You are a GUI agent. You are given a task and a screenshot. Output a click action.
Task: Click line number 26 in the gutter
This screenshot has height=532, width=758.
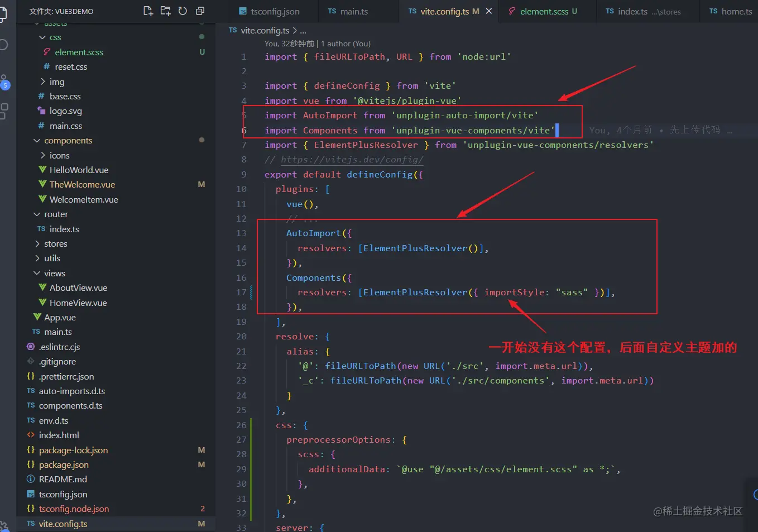241,425
